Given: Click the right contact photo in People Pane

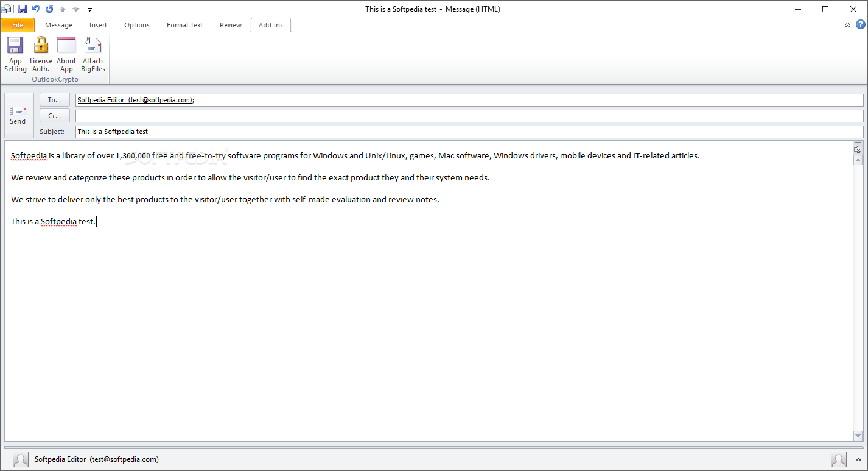Looking at the screenshot, I should (x=839, y=459).
